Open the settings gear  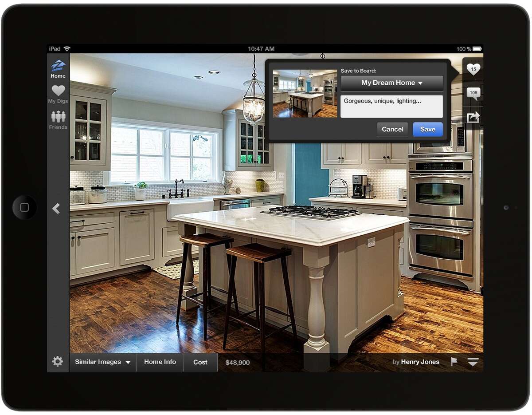[x=57, y=362]
